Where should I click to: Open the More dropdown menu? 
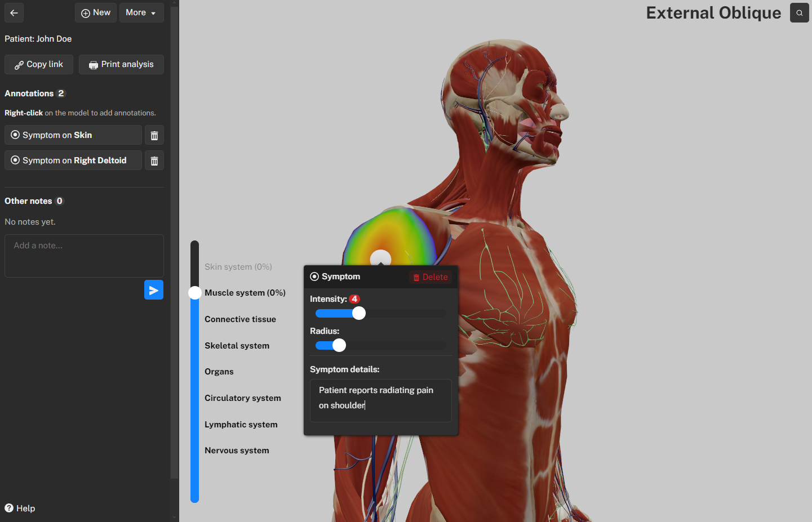(x=141, y=12)
